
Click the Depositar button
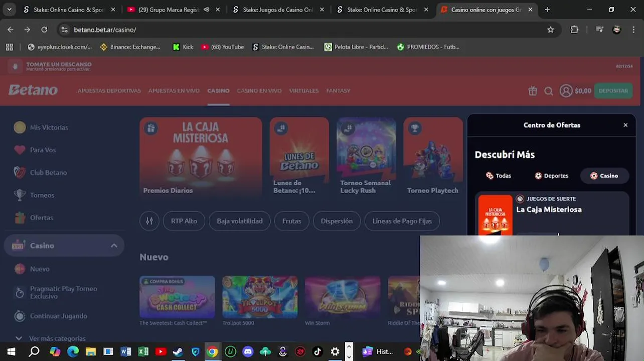click(613, 91)
